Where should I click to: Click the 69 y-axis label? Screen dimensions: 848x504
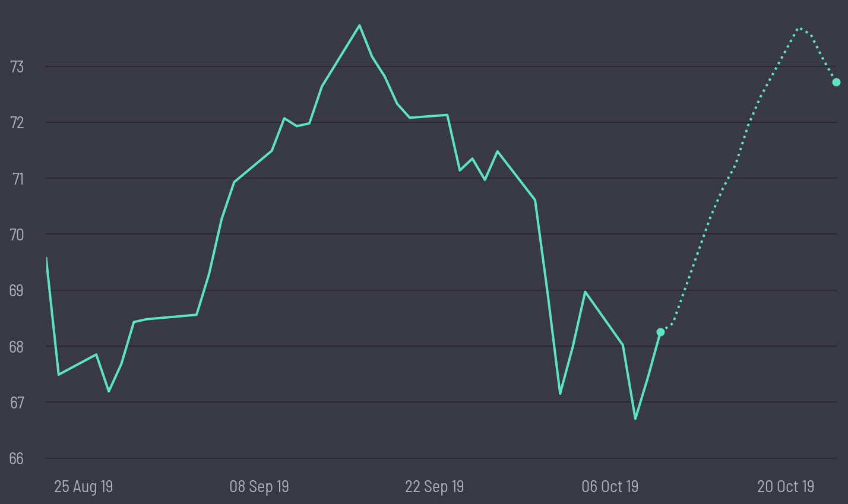tap(17, 290)
